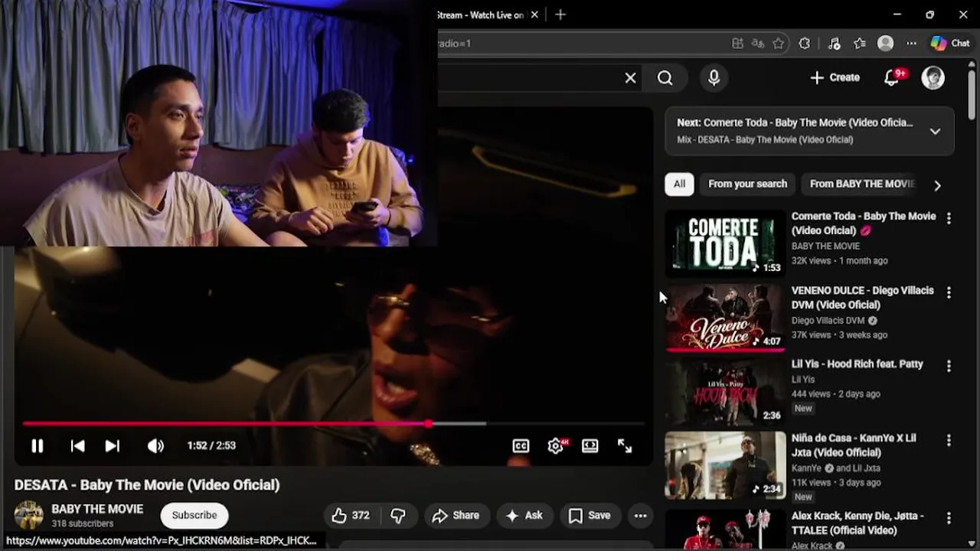Open the Niña de Casa thumbnail

725,465
